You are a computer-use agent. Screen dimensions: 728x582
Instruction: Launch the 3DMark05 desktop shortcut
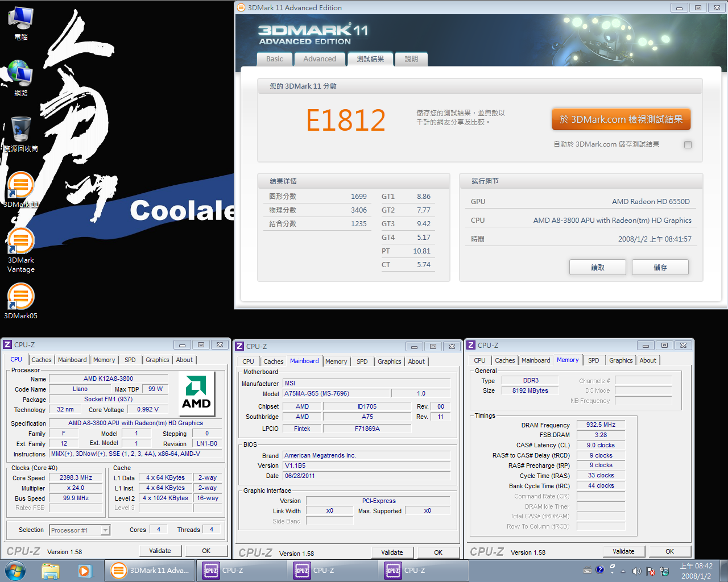click(21, 301)
